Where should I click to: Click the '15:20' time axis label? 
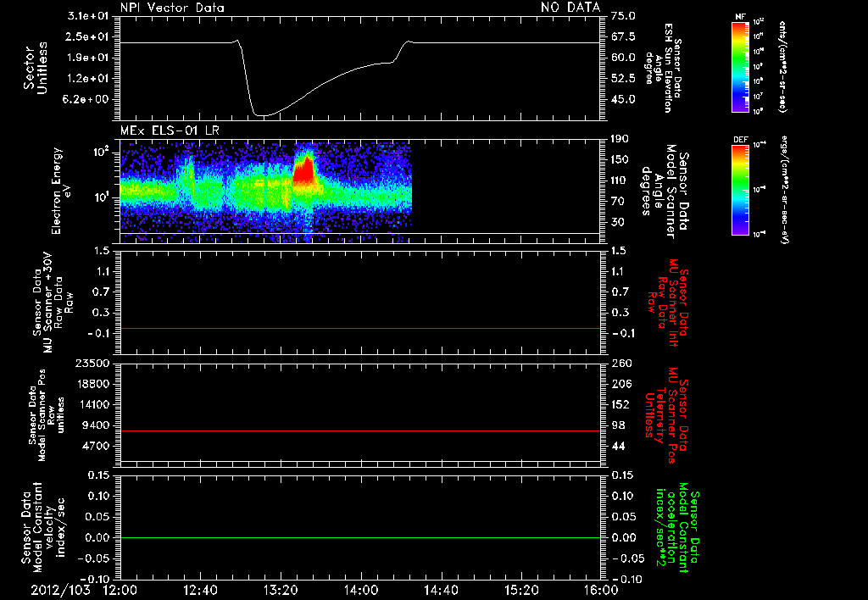521,590
